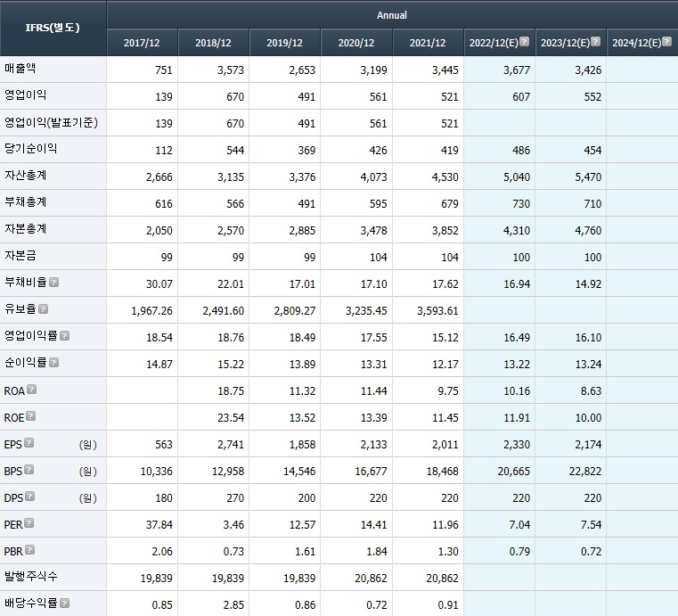Show BPS definition help icon
678x616 pixels.
(29, 470)
